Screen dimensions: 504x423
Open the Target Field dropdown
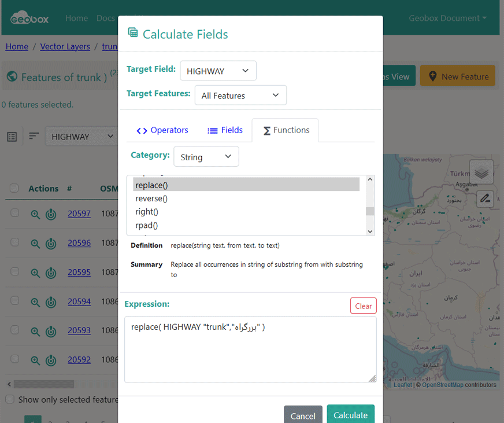coord(218,71)
